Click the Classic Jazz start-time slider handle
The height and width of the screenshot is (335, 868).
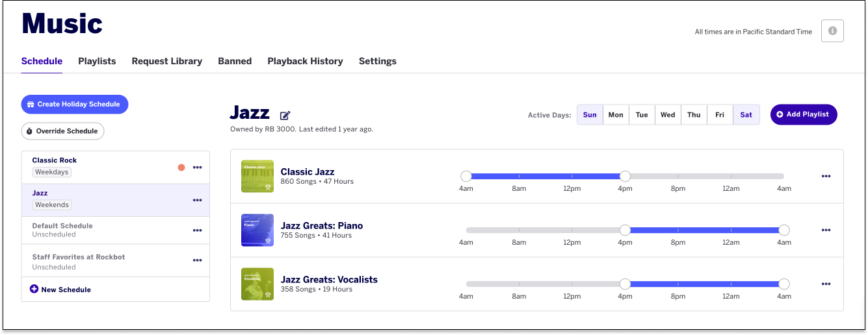[466, 176]
